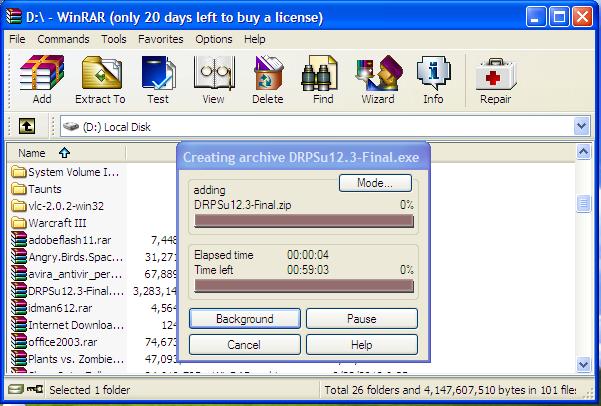The height and width of the screenshot is (406, 601).
Task: Click the Time left value 00:59:03
Action: 308,270
